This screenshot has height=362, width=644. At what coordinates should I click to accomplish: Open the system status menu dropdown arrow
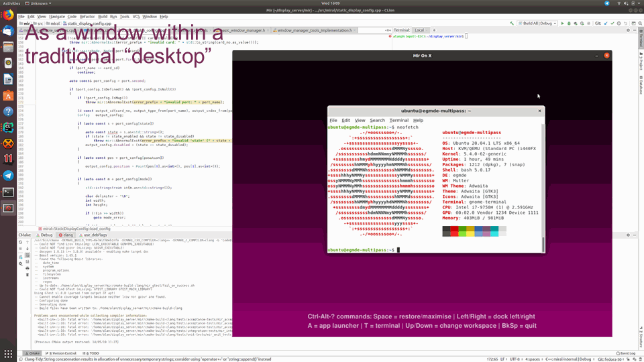coord(637,3)
